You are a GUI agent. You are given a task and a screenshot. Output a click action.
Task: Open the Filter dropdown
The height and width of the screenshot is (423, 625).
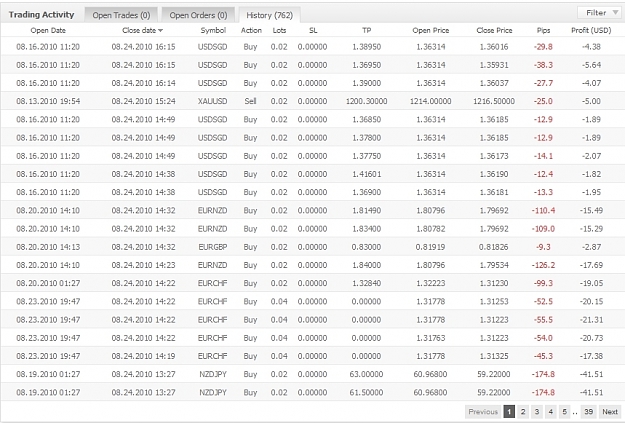601,13
